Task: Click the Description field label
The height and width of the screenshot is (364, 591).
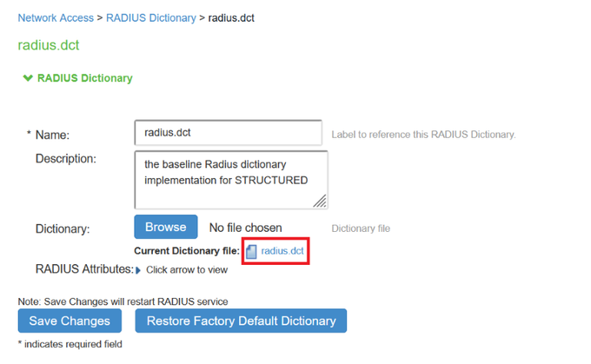Action: pos(65,158)
